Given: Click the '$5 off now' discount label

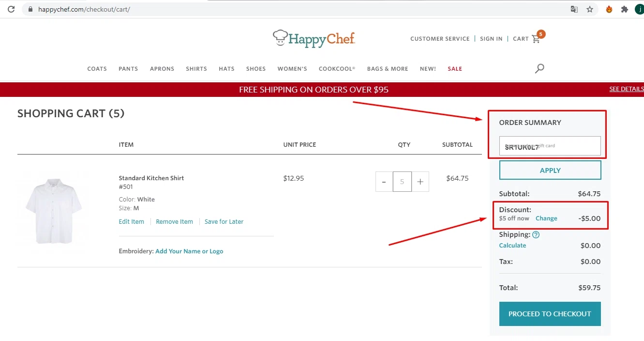Looking at the screenshot, I should (x=514, y=218).
